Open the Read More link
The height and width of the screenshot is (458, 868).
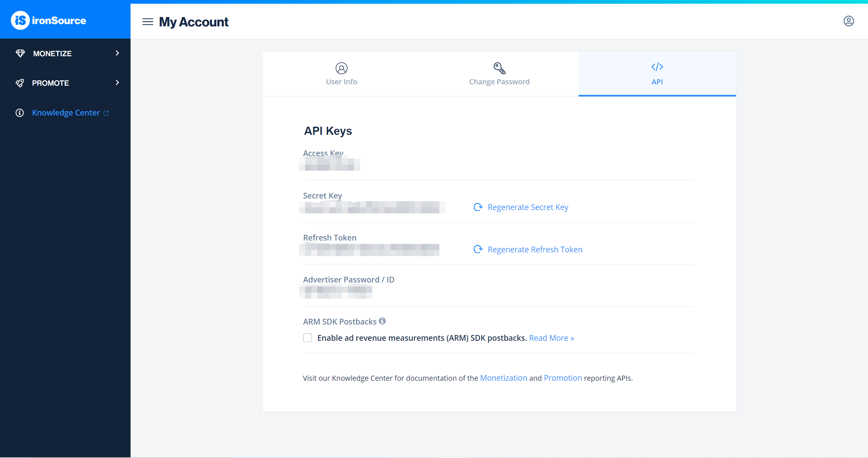point(551,338)
